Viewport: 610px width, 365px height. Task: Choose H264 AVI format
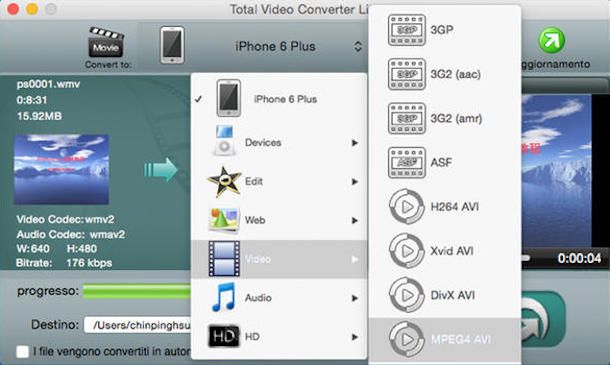(x=445, y=207)
